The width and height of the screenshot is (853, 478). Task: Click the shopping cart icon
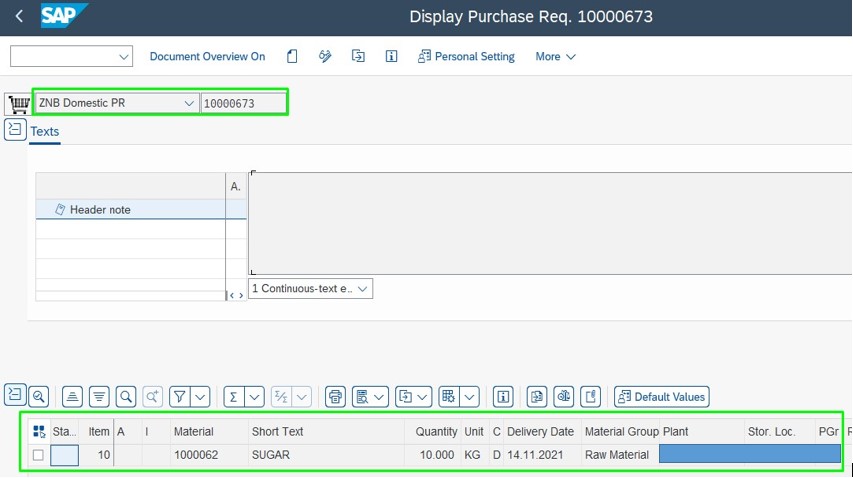coord(17,104)
